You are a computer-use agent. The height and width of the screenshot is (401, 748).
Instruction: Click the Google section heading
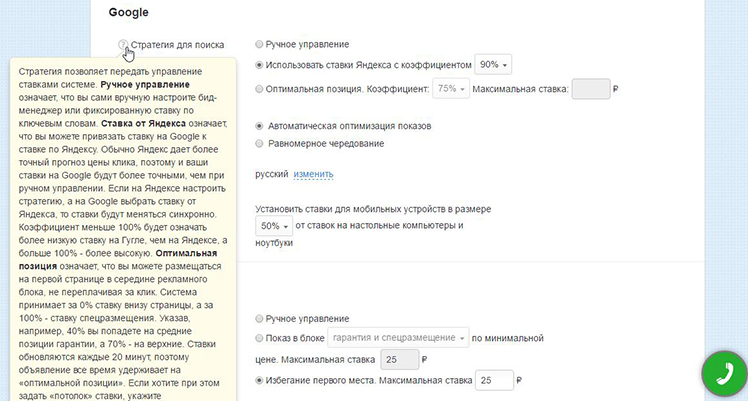[128, 12]
